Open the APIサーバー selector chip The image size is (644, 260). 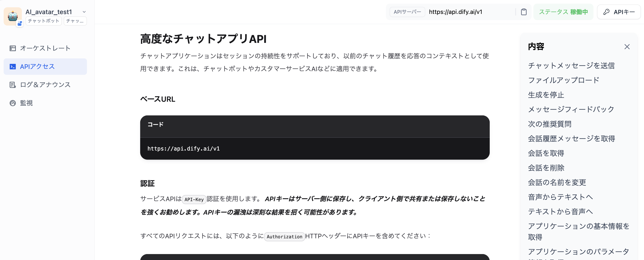click(x=407, y=12)
